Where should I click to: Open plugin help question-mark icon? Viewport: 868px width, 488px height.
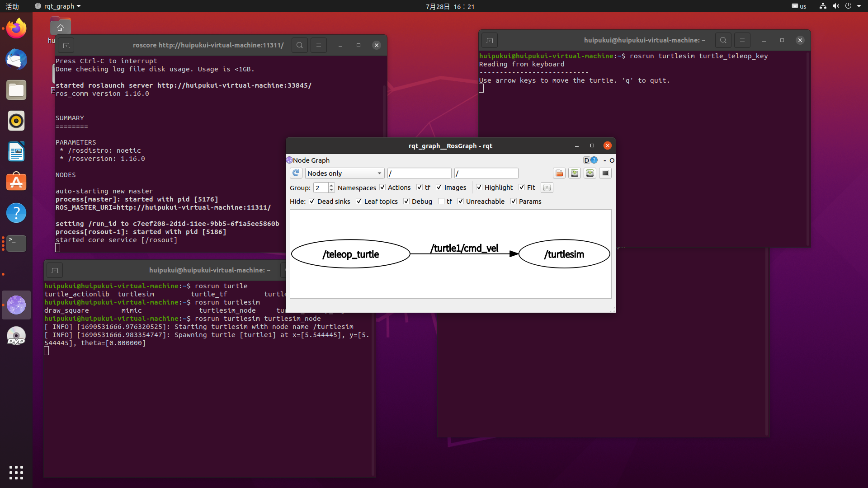click(594, 160)
